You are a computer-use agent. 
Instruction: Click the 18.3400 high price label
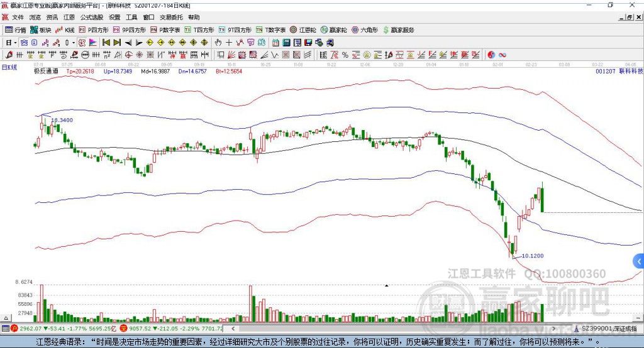[x=62, y=120]
